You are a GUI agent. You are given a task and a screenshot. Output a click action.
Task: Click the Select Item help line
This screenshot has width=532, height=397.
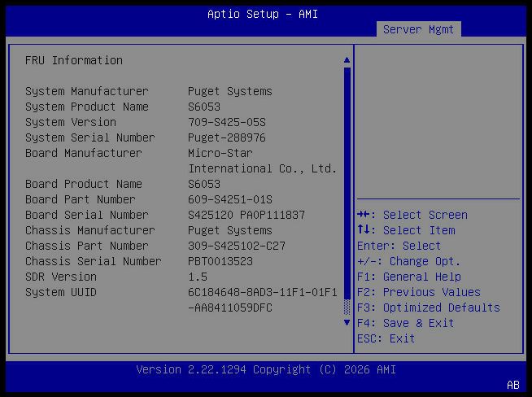[x=406, y=230]
